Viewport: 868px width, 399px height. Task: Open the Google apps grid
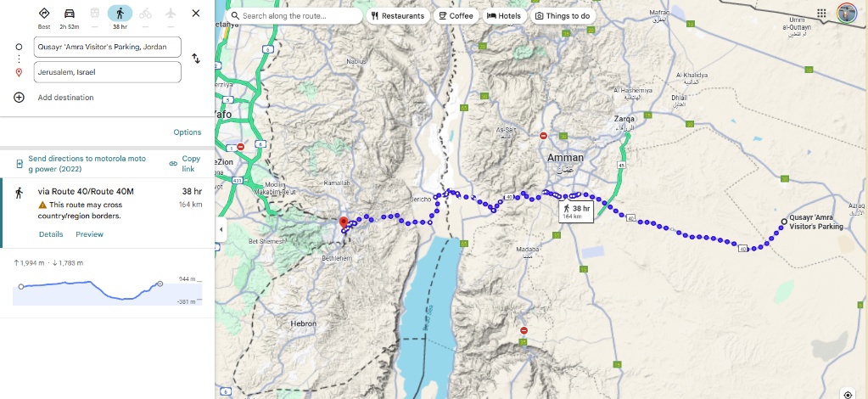coord(821,14)
